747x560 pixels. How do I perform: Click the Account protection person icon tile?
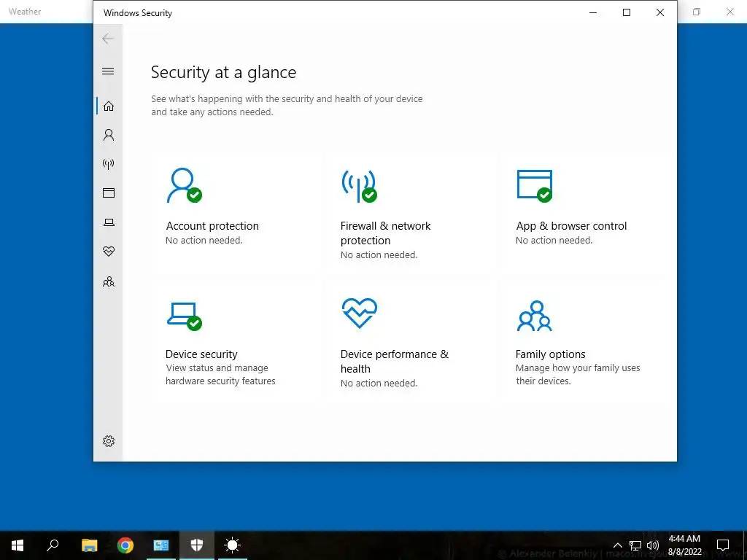[x=184, y=185]
